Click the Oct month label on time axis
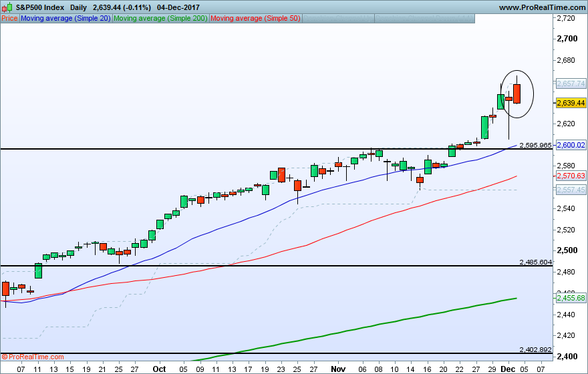Screen dimensions: 588x374 coord(159,369)
